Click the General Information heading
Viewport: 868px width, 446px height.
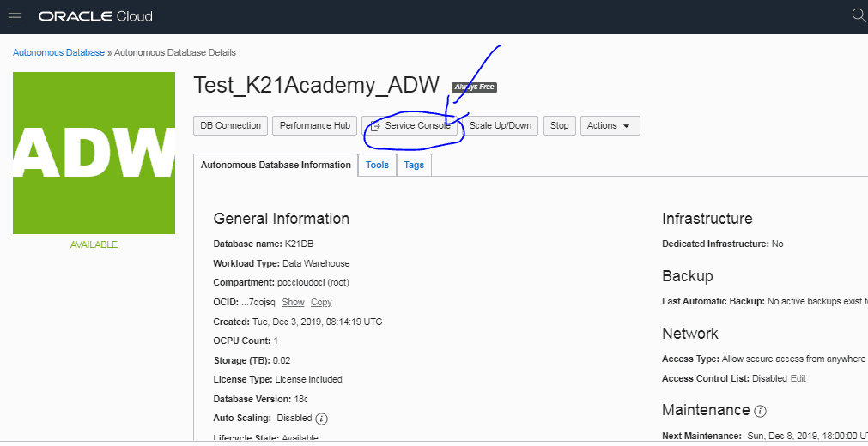[282, 219]
